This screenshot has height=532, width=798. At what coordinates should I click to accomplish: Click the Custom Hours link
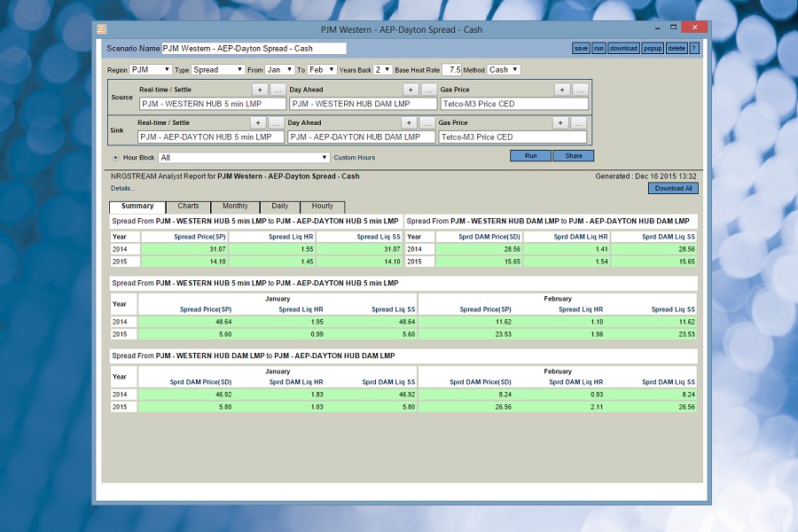(x=354, y=158)
